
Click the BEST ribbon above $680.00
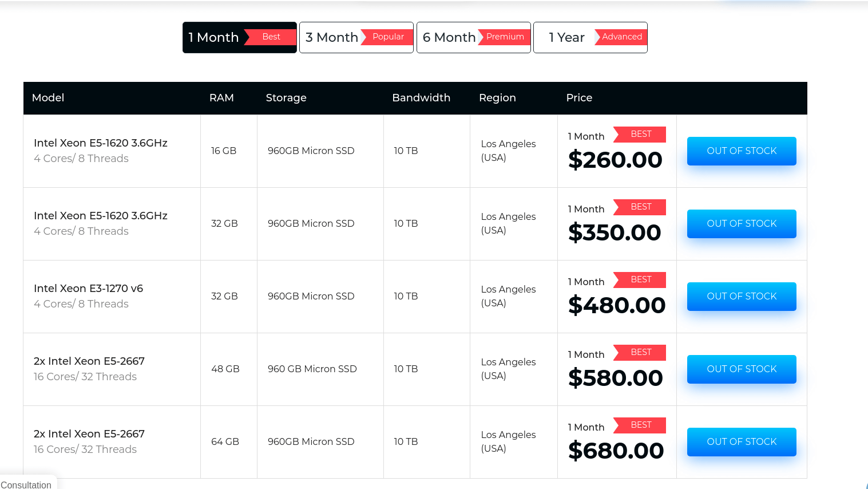tap(640, 425)
